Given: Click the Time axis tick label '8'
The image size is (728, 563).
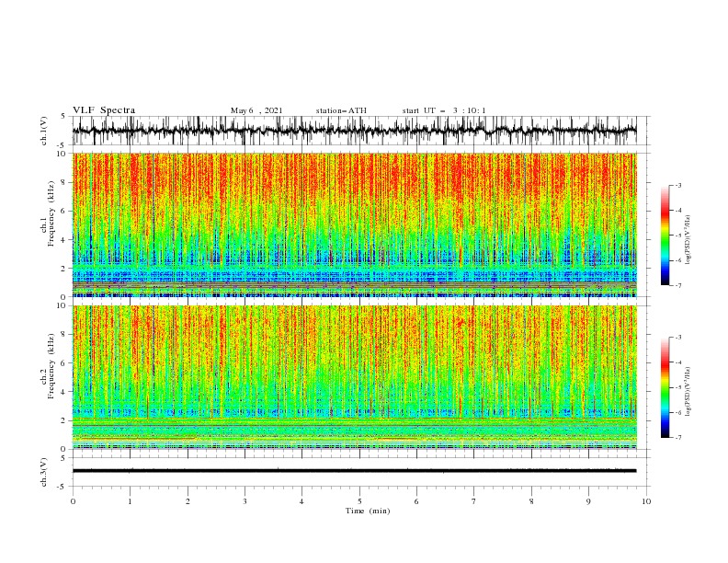Looking at the screenshot, I should [x=531, y=501].
